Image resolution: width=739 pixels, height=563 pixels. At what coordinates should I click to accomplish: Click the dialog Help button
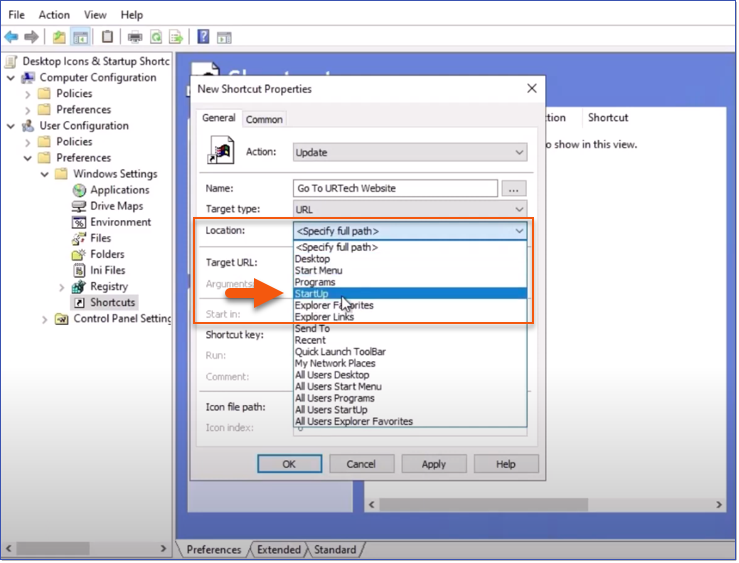point(506,464)
